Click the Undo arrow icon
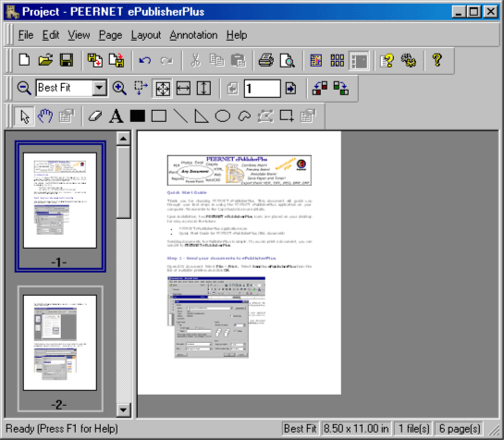Image resolution: width=504 pixels, height=440 pixels. pos(145,60)
